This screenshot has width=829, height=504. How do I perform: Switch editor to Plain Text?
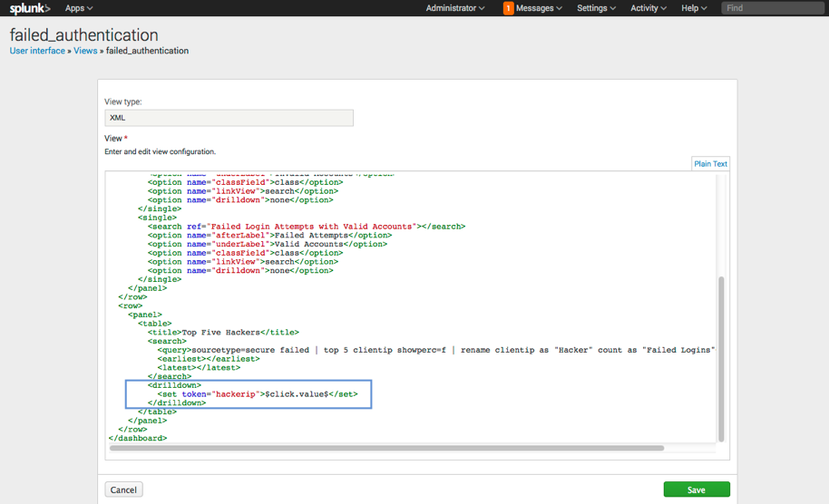(x=710, y=164)
